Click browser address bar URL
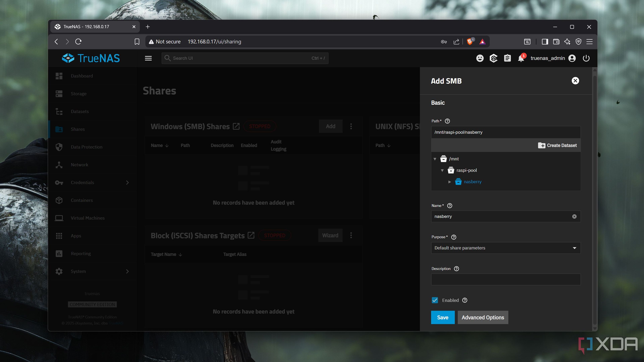 point(214,41)
